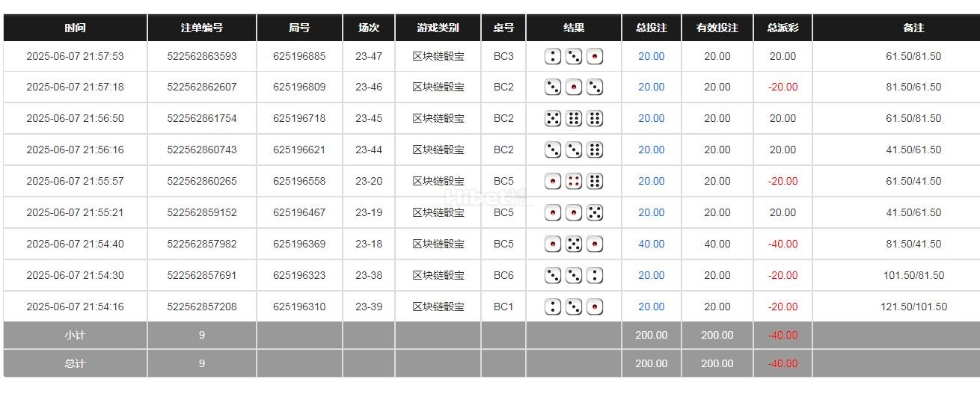Screen dimensions: 980x394
Task: Click the 时间 column header
Action: point(75,28)
